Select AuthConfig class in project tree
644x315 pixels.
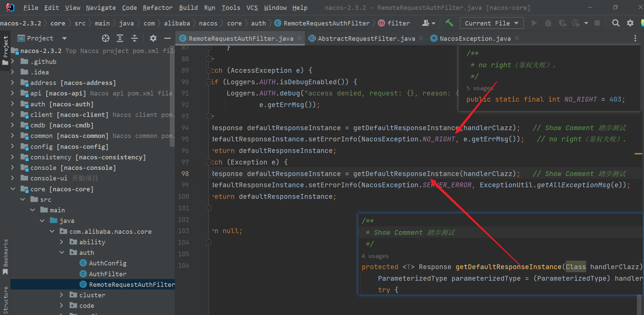[108, 263]
